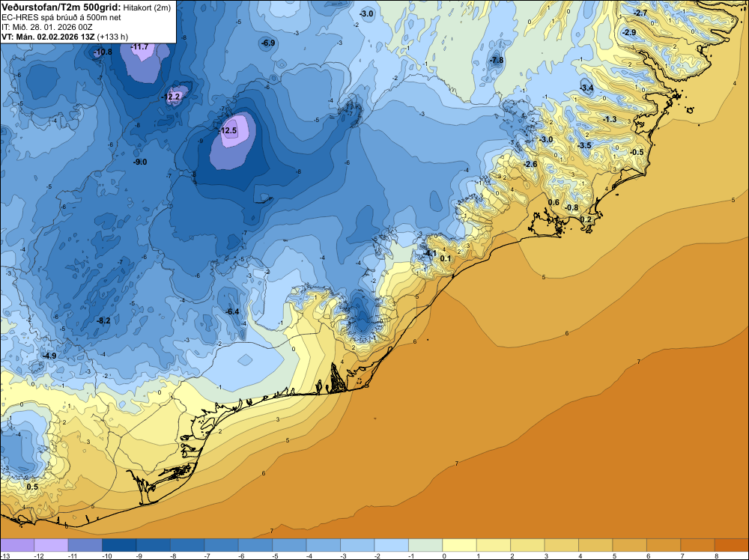Click the -6.4 temperature value label
Screen dimensions: 749x560
232,311
